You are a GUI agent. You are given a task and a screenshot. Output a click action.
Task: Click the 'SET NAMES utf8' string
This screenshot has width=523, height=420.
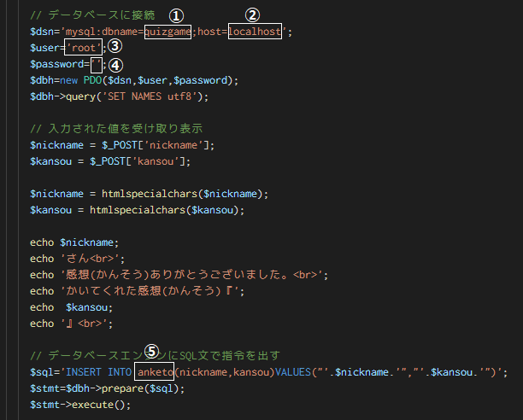[x=152, y=96]
